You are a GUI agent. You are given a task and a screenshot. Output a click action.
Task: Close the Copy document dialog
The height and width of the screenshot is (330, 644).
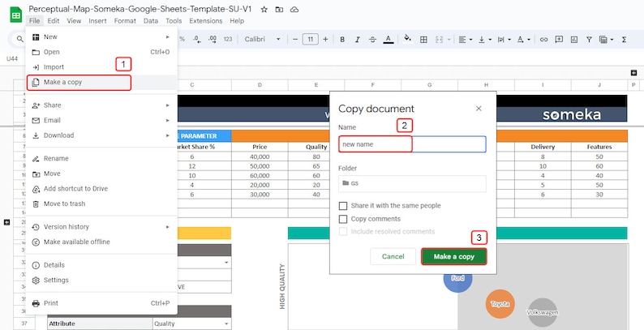pyautogui.click(x=479, y=109)
